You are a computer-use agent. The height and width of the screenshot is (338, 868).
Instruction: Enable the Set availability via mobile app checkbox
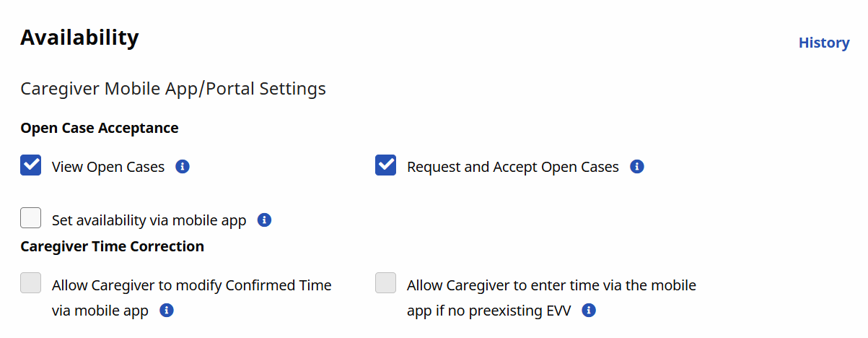31,218
